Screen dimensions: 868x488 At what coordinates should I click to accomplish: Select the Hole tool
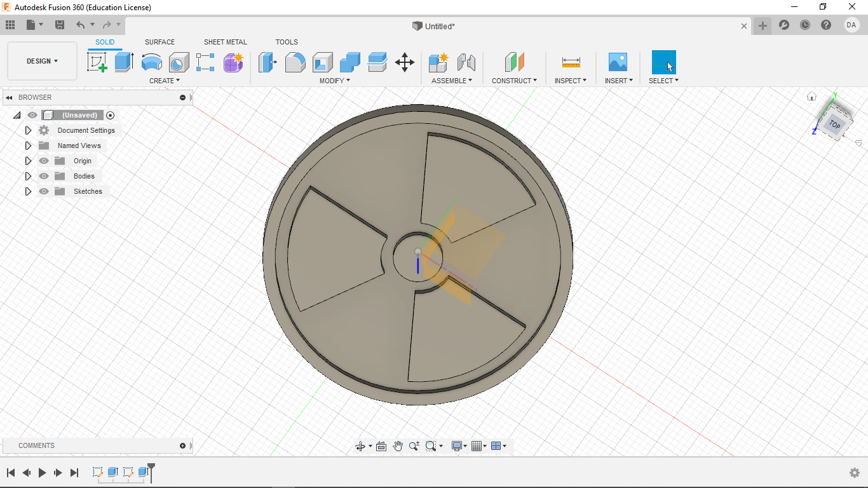[x=179, y=62]
